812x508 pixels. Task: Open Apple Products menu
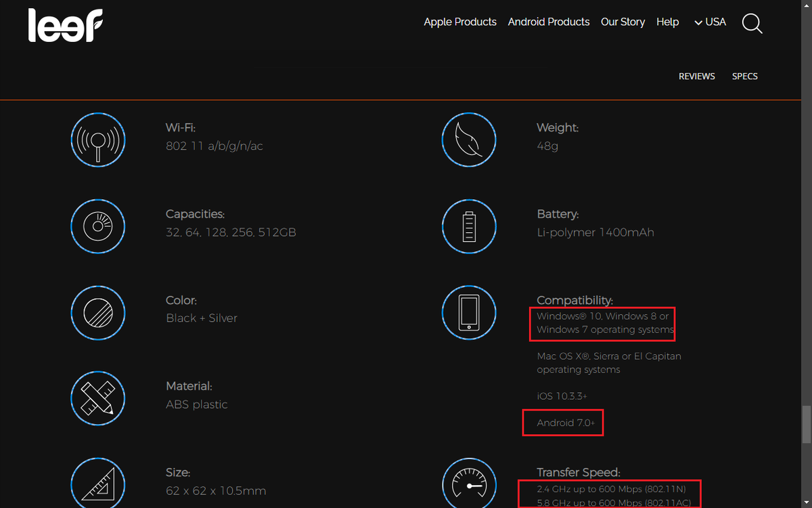point(460,22)
